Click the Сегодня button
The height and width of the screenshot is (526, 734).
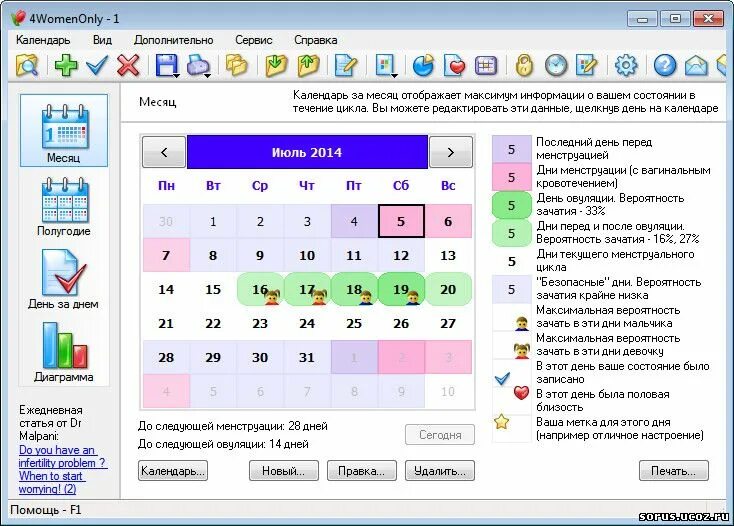coord(440,435)
